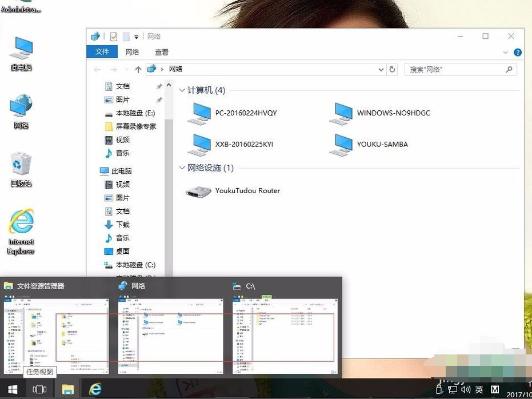Expand the ribbon with the chevron
This screenshot has height=399, width=532.
tap(505, 52)
